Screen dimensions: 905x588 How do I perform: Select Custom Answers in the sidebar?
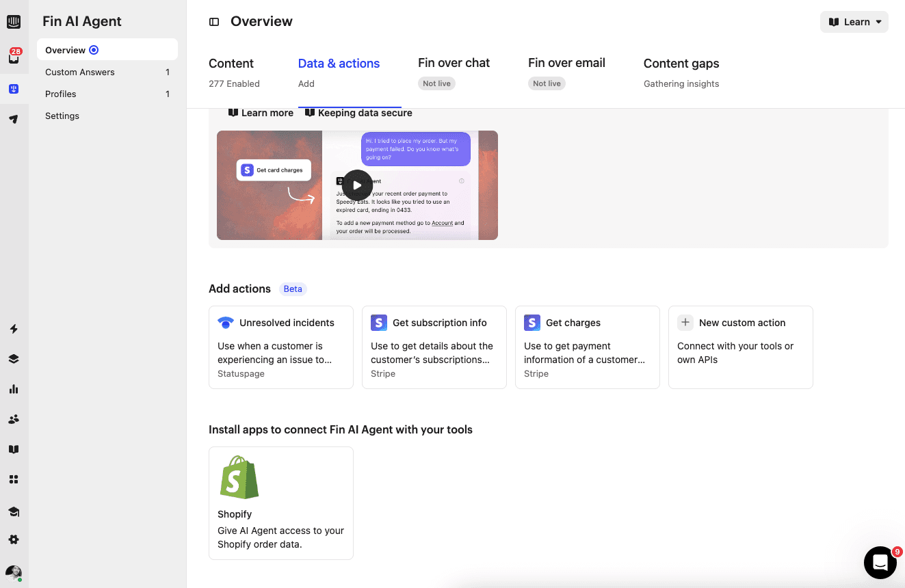click(x=80, y=72)
